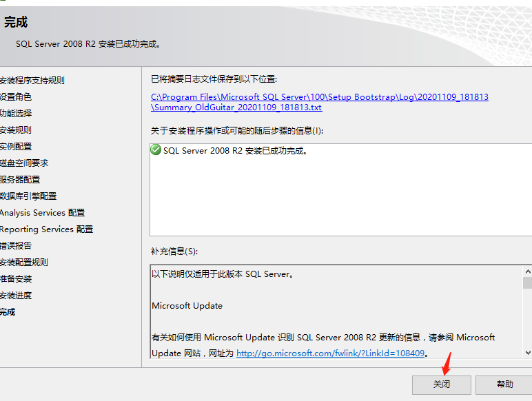Click the header subtitle SQL Server 2008 R2 安装已成功完成
The image size is (532, 401).
(x=88, y=44)
